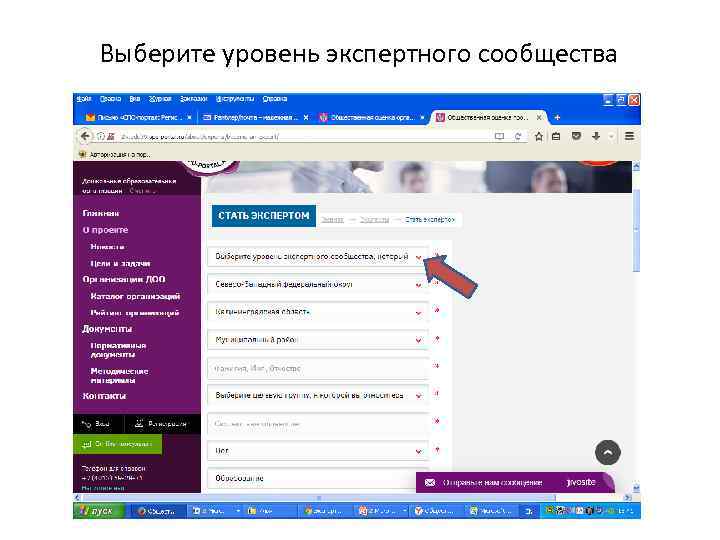Click the green button under Вход
The width and height of the screenshot is (720, 540).
(x=118, y=444)
